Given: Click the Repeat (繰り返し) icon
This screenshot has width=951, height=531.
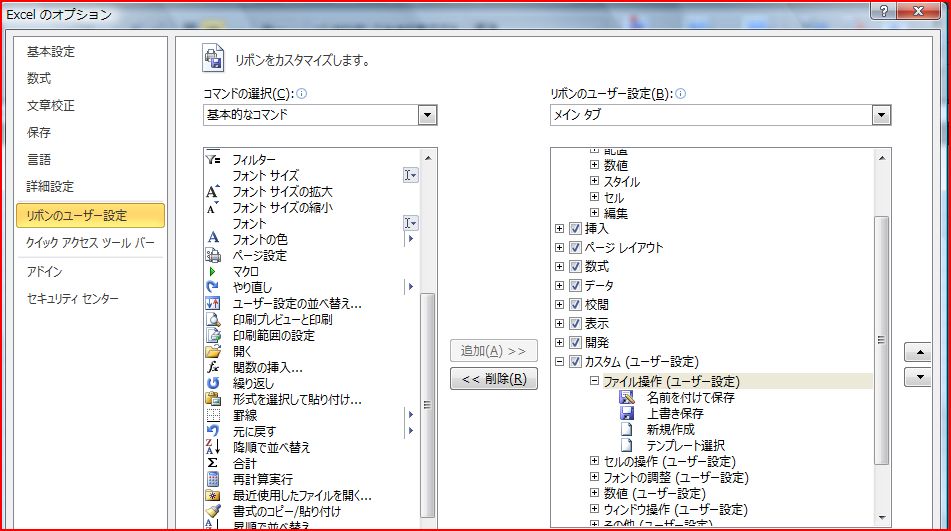Looking at the screenshot, I should [213, 383].
